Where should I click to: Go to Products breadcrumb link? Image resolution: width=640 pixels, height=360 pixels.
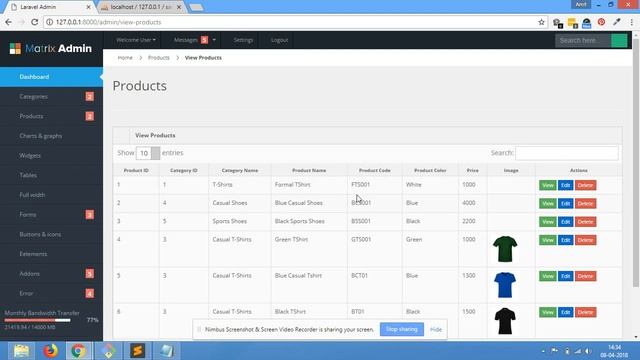(159, 58)
